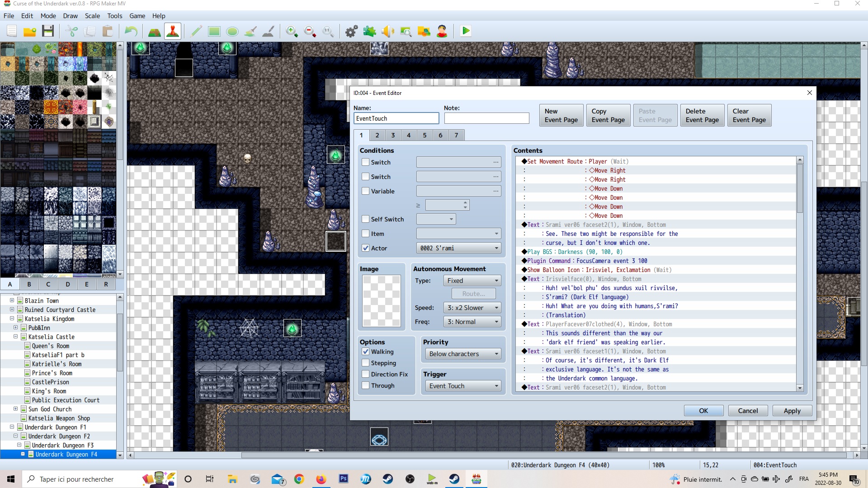Click the play/test game icon

pos(466,31)
